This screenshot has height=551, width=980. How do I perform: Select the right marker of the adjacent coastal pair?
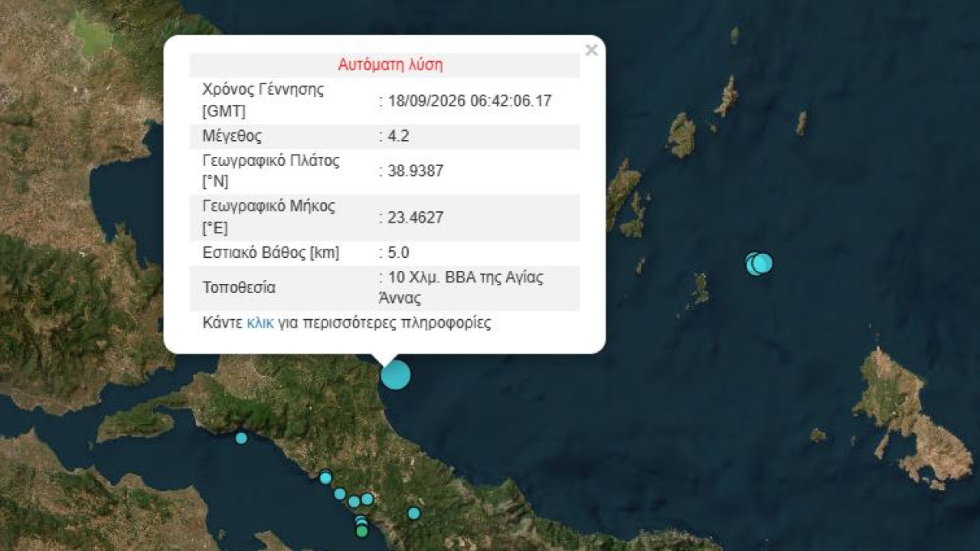point(367,499)
